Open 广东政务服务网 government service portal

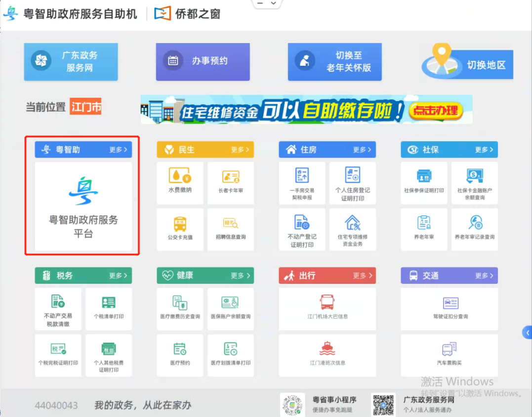coord(71,61)
